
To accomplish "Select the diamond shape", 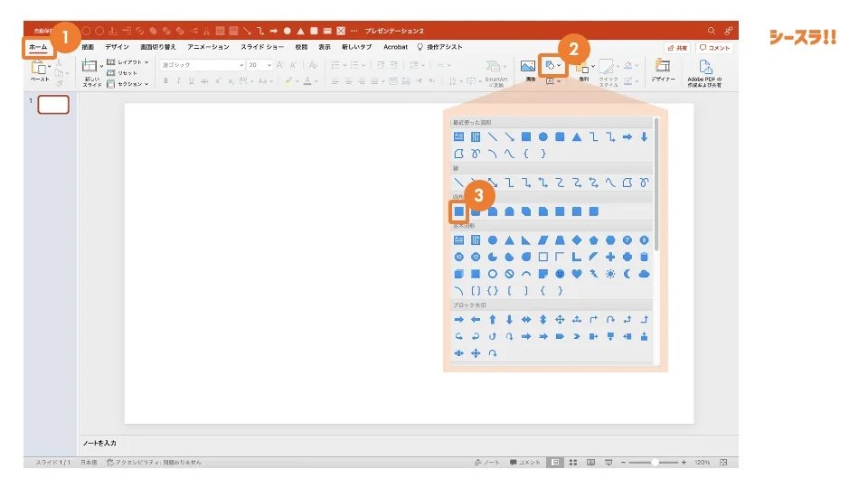I will (x=577, y=240).
